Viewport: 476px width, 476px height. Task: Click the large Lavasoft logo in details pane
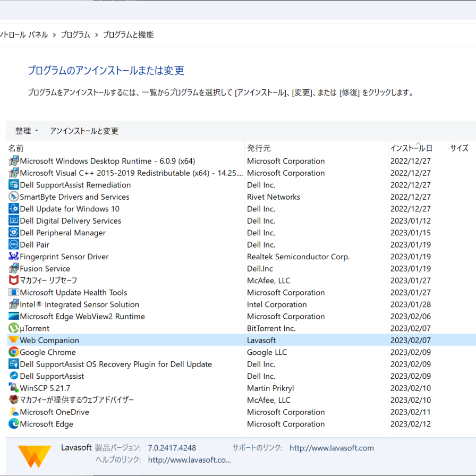[35, 456]
